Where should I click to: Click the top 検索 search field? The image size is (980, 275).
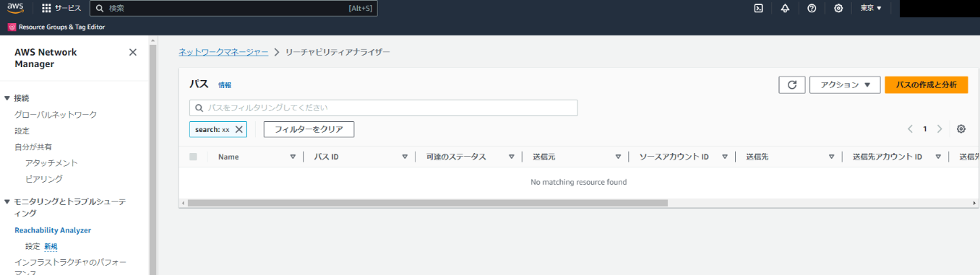(233, 8)
